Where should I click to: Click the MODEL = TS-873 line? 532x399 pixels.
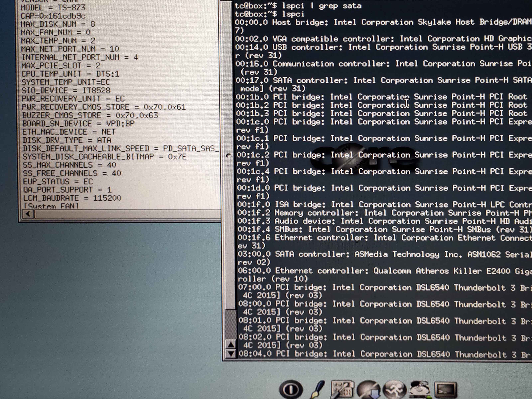click(x=53, y=7)
